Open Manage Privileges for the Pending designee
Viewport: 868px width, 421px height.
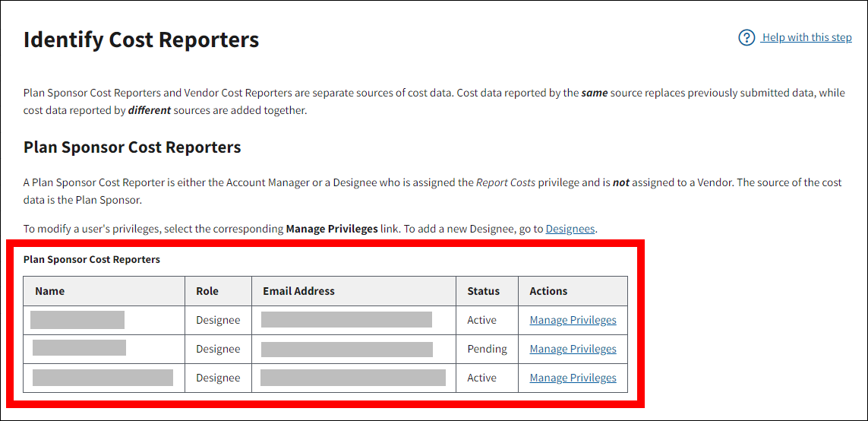pyautogui.click(x=573, y=350)
